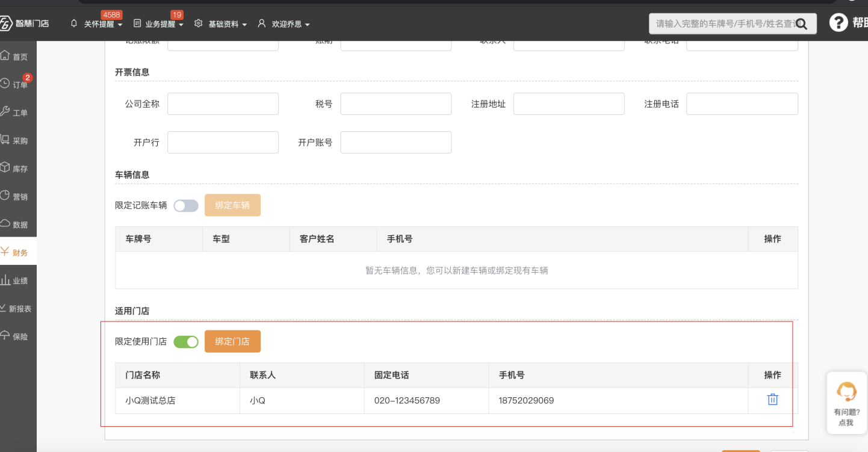Open the 新报表 menu item

pos(18,309)
